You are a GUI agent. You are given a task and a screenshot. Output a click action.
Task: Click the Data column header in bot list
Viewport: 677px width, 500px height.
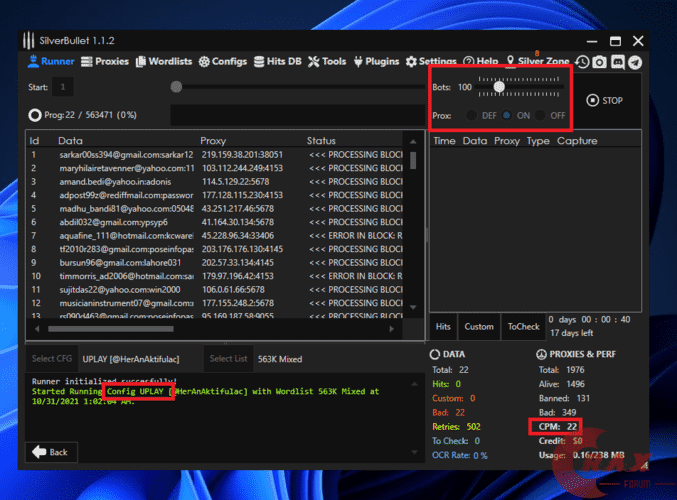point(70,141)
